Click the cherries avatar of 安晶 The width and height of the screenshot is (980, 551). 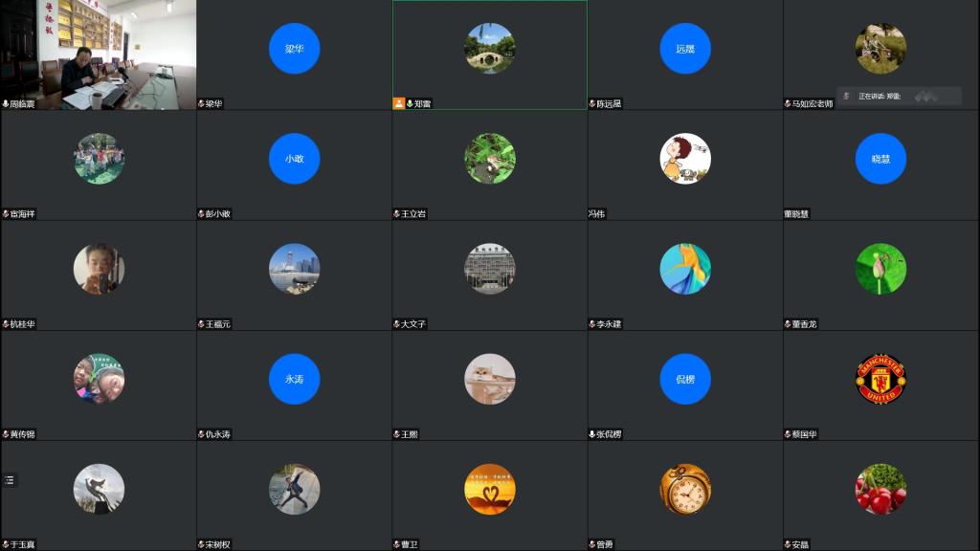[880, 489]
